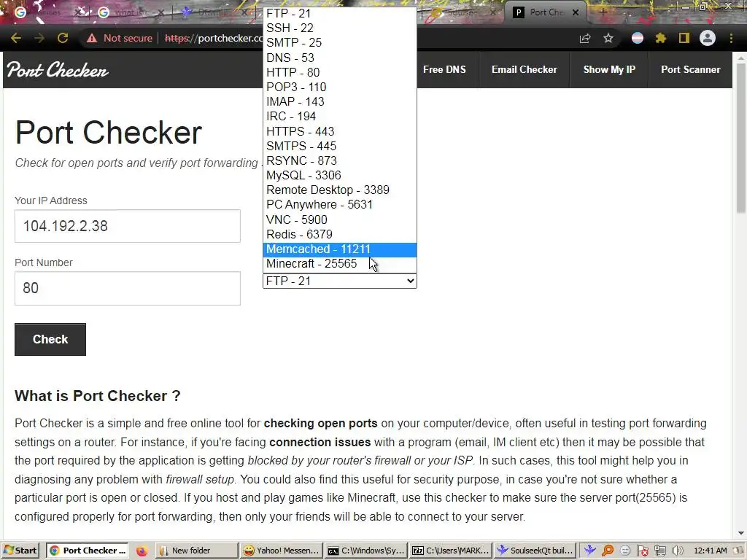
Task: Click the scrollbar down arrow
Action: click(741, 533)
